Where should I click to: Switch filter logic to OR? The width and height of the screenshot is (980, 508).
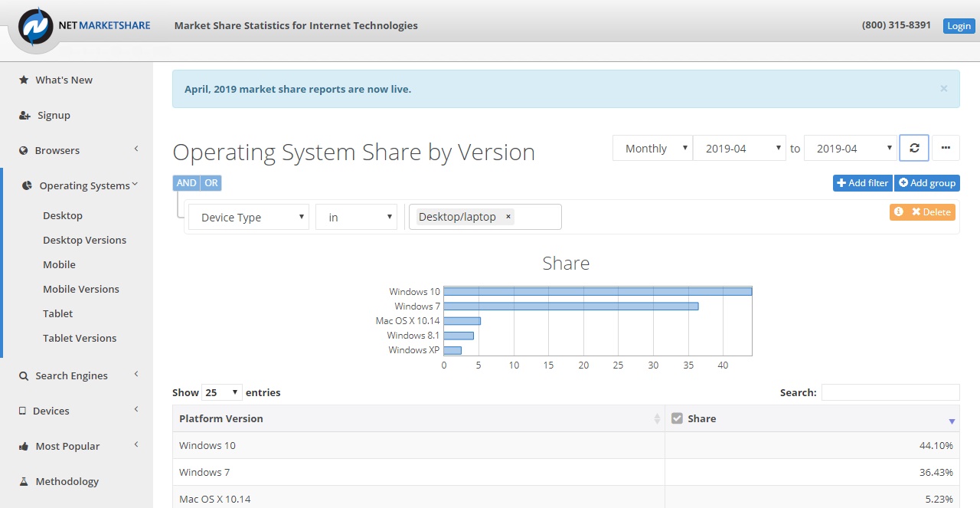point(211,183)
